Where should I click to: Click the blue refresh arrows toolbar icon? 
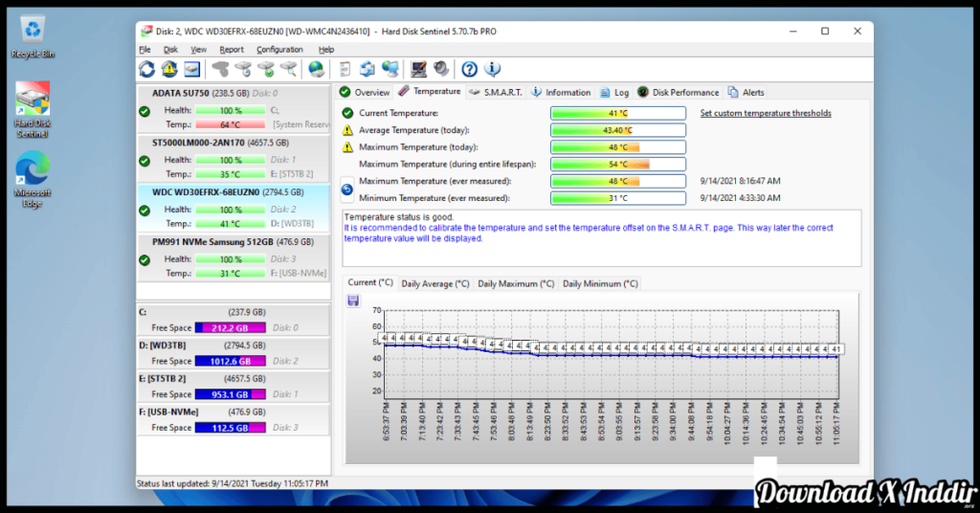tap(146, 69)
